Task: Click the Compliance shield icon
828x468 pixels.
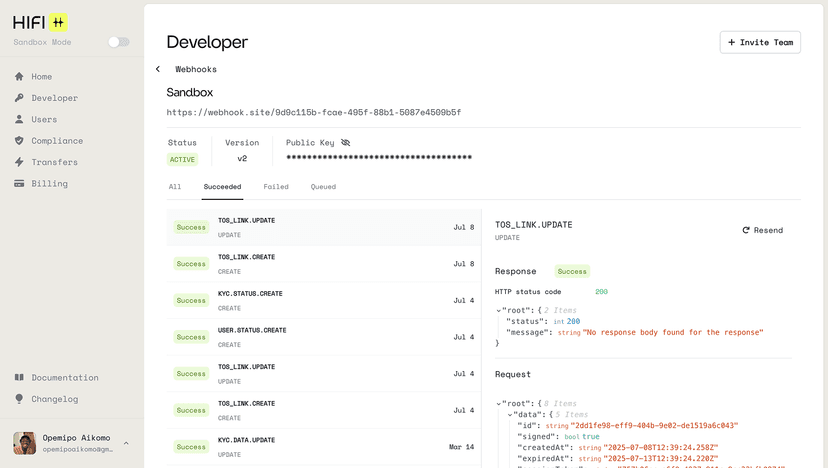Action: coord(19,141)
